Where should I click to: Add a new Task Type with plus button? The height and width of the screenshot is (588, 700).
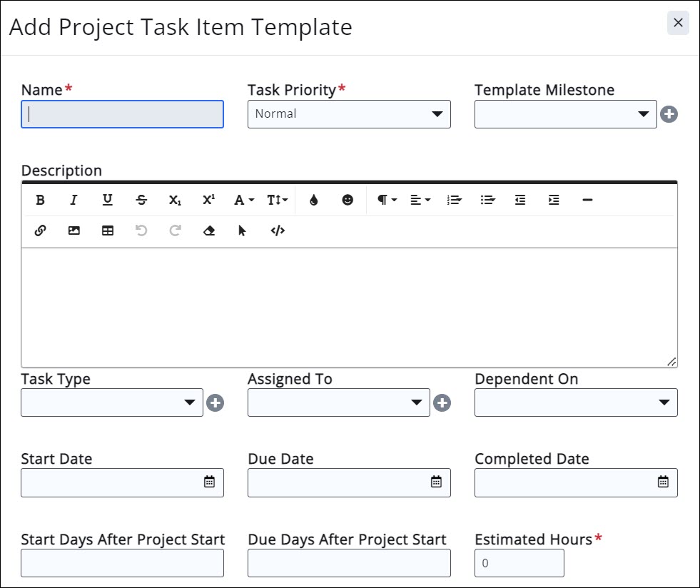pos(215,403)
